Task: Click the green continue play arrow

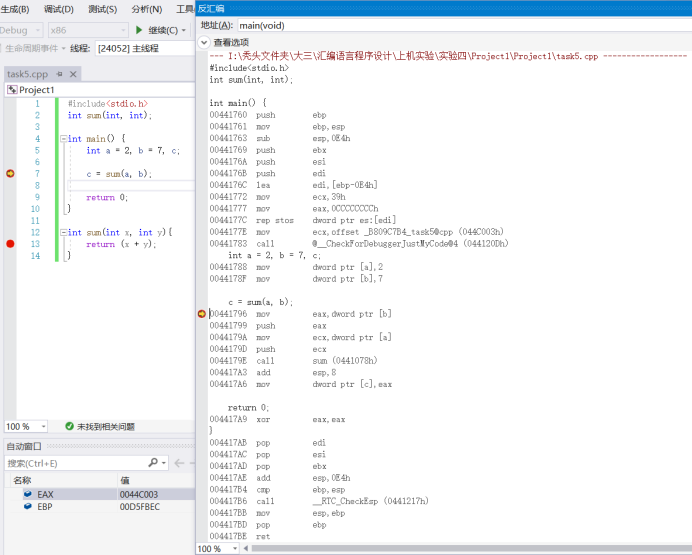Action: coord(139,30)
